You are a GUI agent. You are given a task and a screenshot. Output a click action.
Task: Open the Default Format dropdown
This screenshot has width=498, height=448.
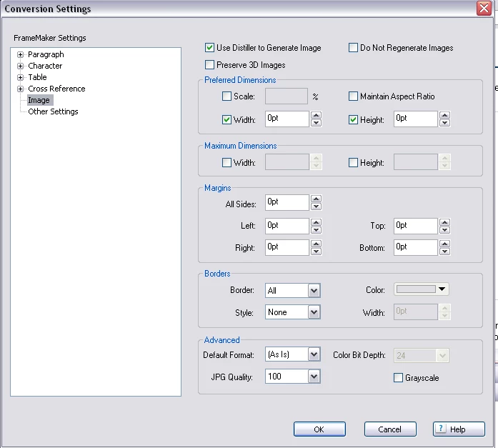[292, 354]
